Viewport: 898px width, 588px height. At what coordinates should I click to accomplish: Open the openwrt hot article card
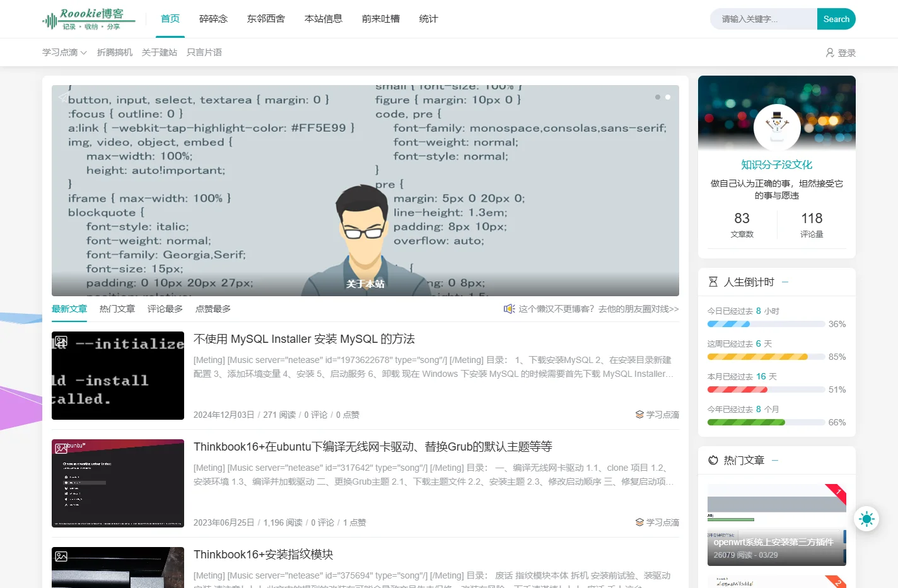(777, 525)
